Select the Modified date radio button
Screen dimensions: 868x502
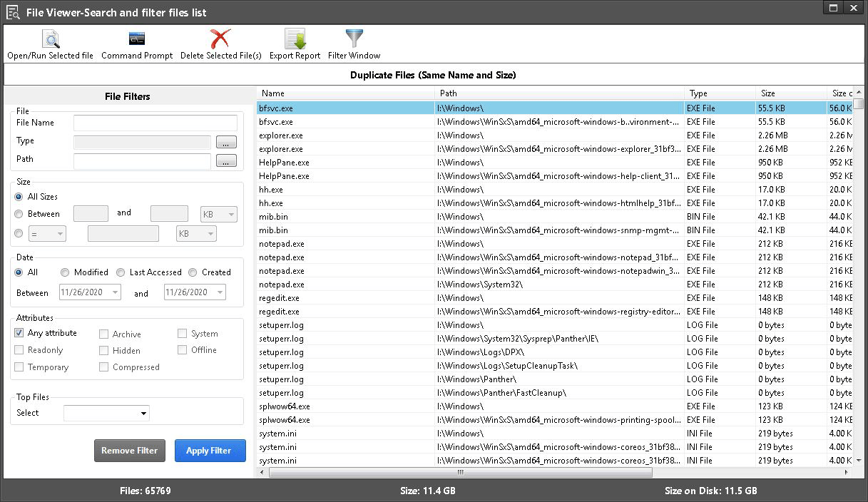coord(65,272)
